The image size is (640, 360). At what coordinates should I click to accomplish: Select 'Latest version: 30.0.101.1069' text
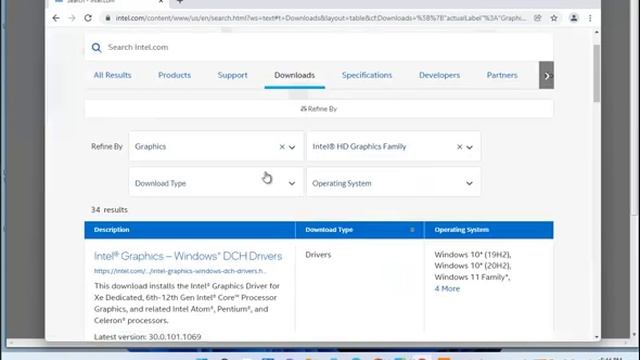pyautogui.click(x=147, y=337)
